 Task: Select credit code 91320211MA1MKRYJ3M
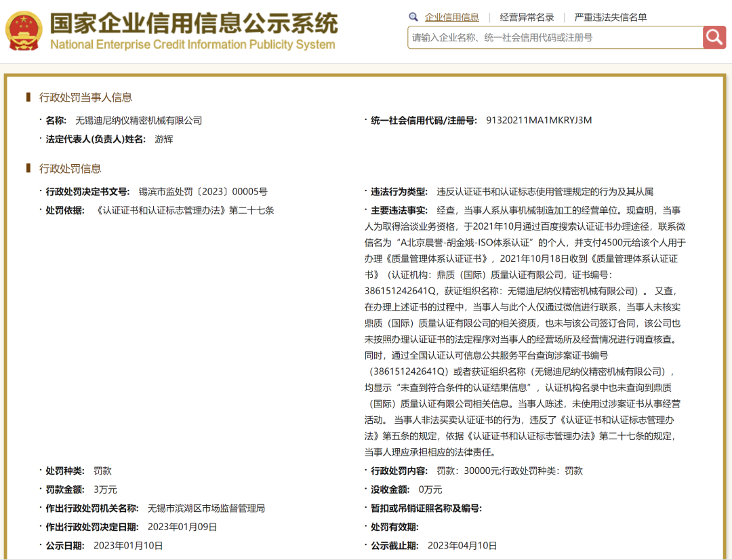[539, 121]
